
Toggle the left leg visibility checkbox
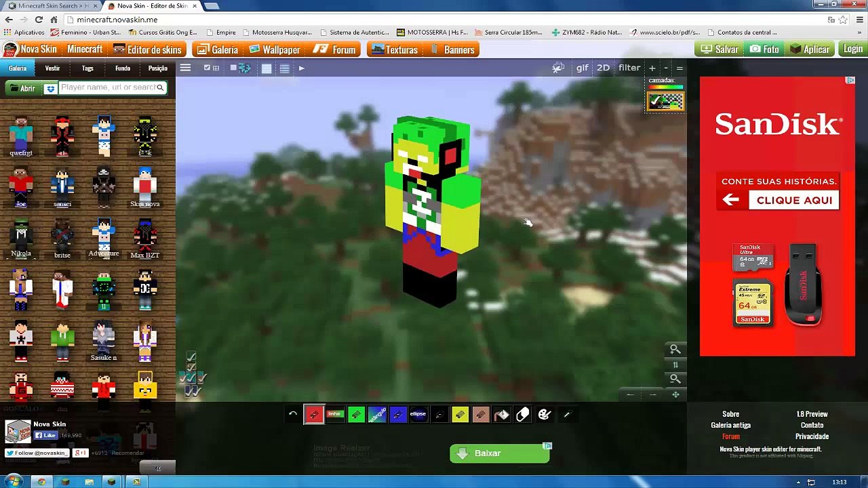(x=189, y=392)
